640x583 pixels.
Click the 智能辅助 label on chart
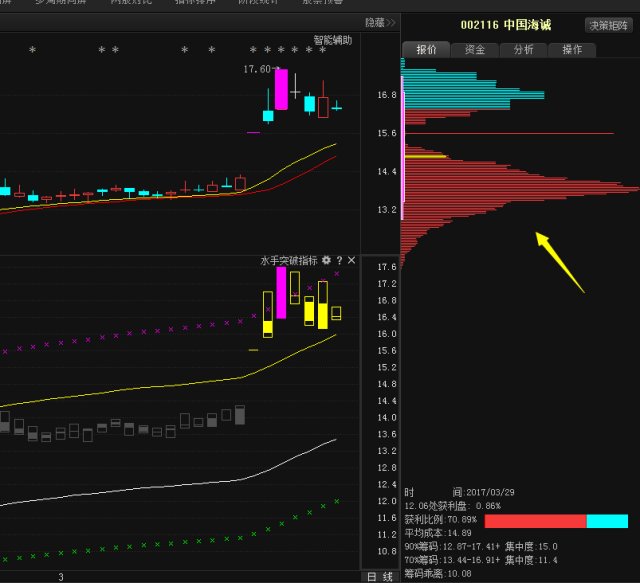(x=332, y=41)
